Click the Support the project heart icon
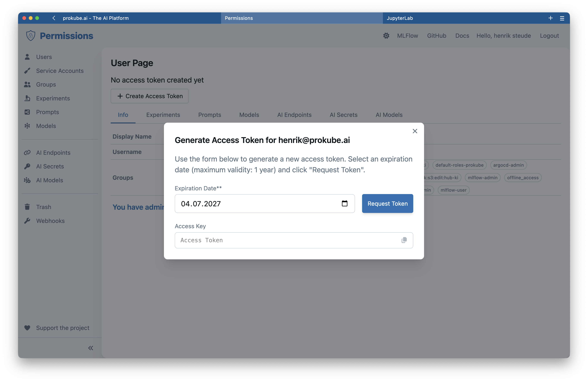 (x=27, y=328)
